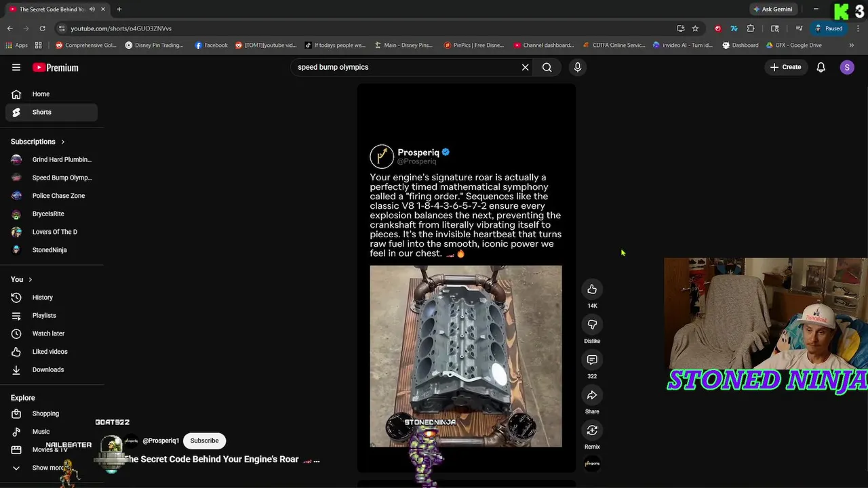Open StonedNinja subscription
Screen dimensions: 868x488
pos(52,250)
